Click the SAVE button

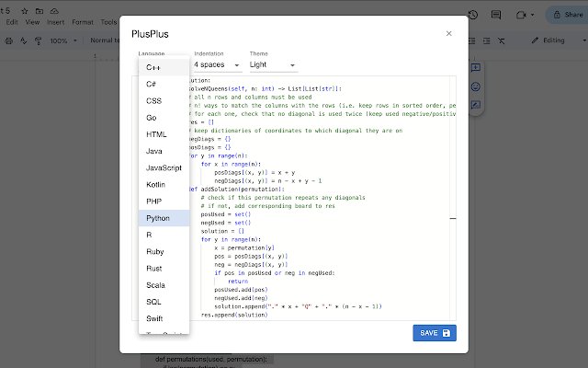(435, 333)
